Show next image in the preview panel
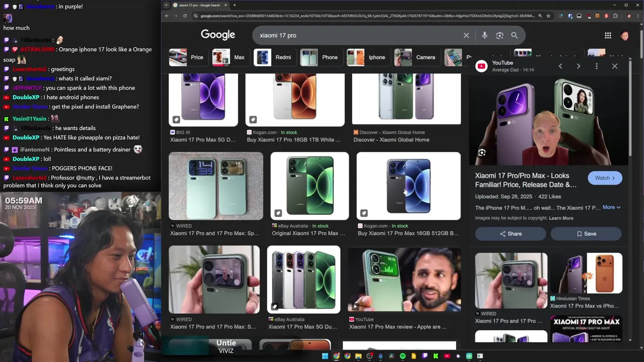This screenshot has width=644, height=362. pyautogui.click(x=579, y=66)
